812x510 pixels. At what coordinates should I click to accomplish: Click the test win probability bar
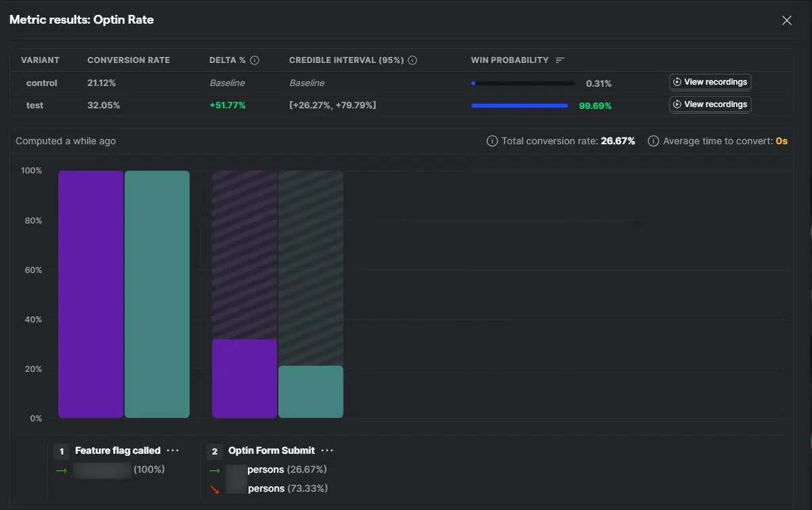click(x=519, y=106)
